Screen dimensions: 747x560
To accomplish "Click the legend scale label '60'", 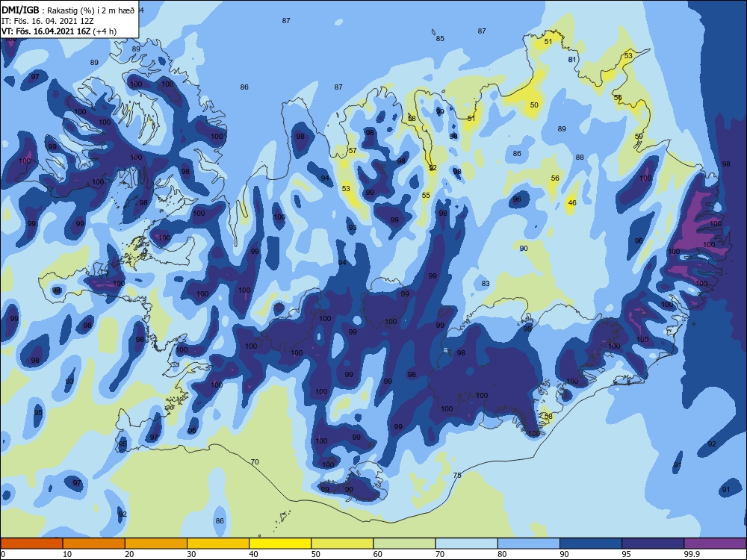I will [378, 554].
